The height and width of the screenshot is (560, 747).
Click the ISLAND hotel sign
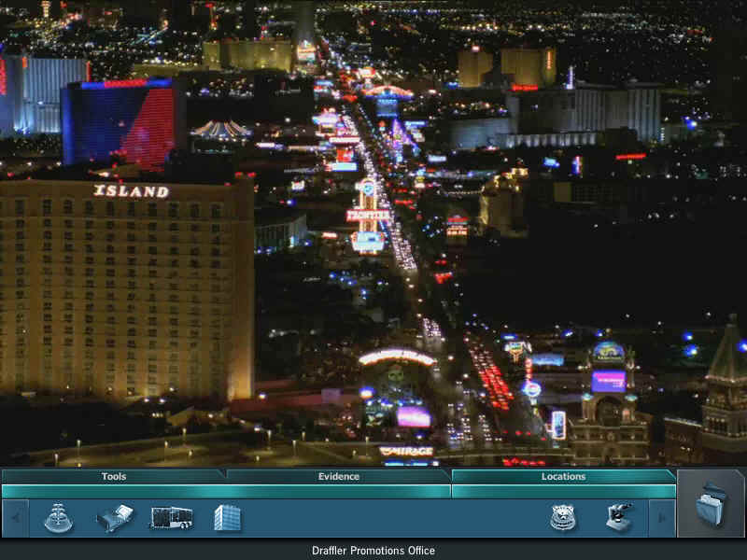(x=131, y=191)
